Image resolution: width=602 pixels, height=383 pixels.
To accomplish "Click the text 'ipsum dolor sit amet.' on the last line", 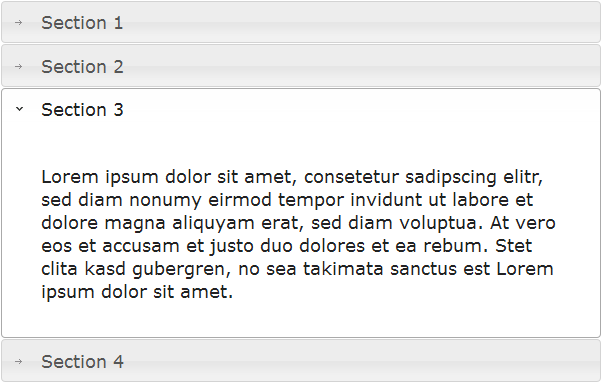I will (137, 292).
